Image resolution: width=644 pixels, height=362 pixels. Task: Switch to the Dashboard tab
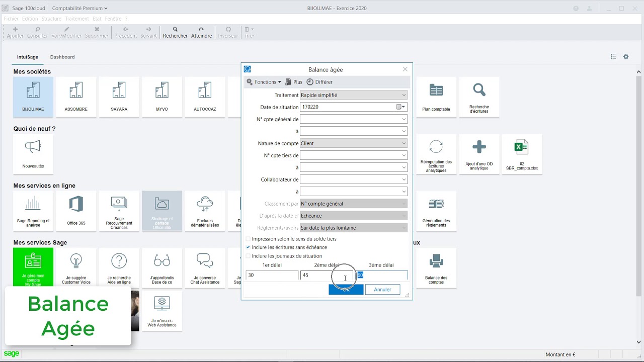pos(62,57)
